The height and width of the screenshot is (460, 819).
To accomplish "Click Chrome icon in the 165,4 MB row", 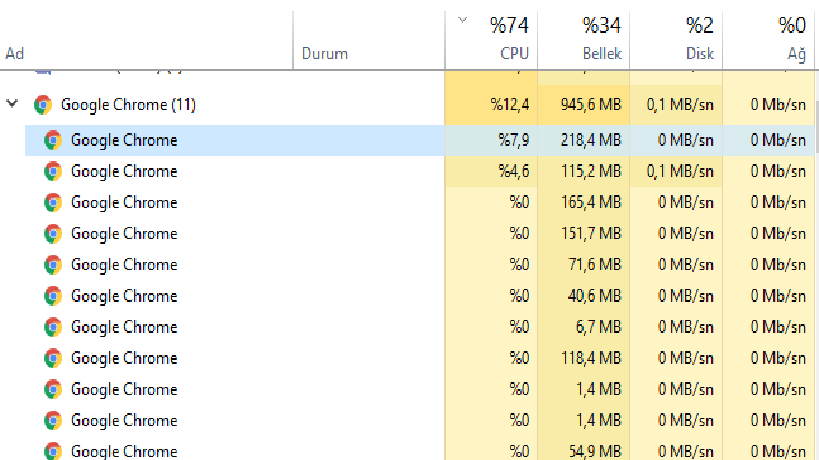I will [53, 203].
